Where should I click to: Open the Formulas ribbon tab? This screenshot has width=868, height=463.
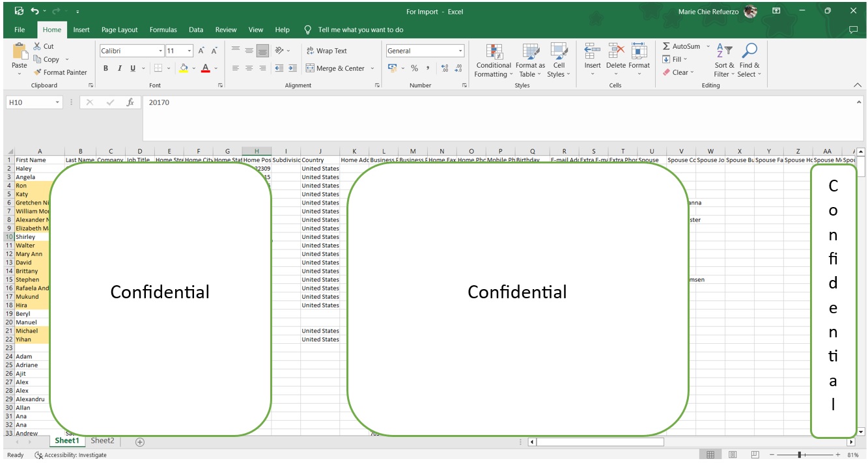tap(163, 30)
